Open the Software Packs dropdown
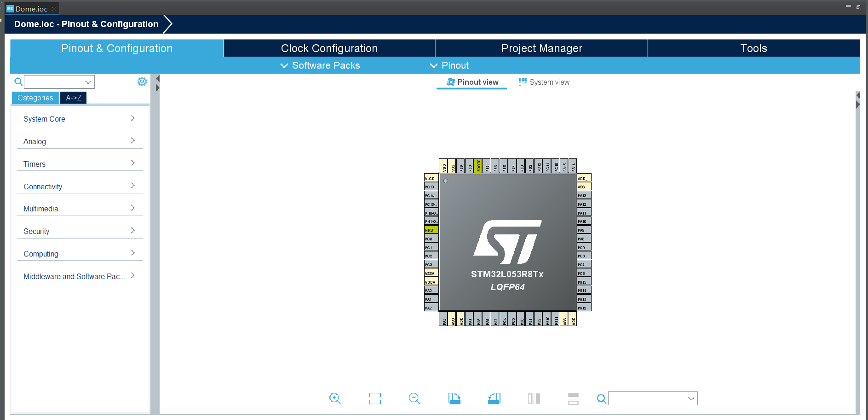This screenshot has height=420, width=868. (320, 65)
